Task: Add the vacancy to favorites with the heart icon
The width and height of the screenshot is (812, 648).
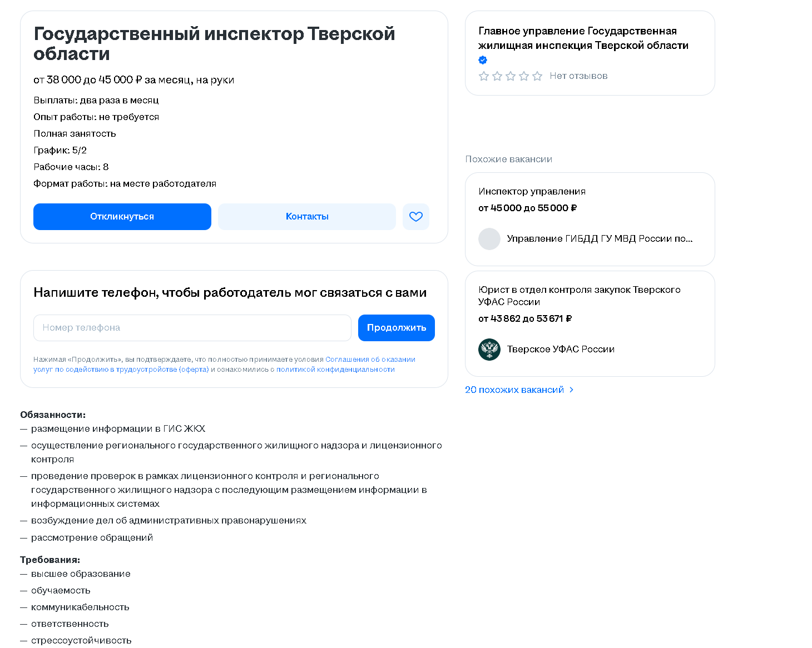Action: [x=416, y=217]
